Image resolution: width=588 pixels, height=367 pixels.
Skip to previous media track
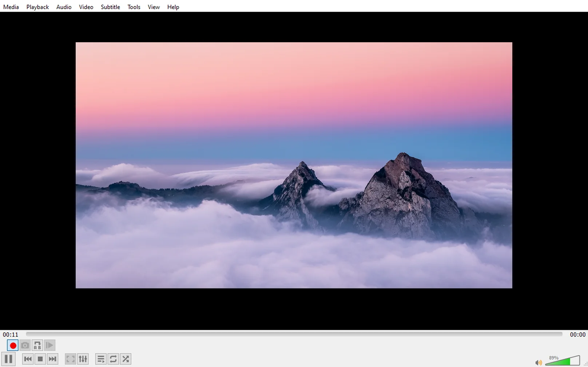click(x=28, y=359)
